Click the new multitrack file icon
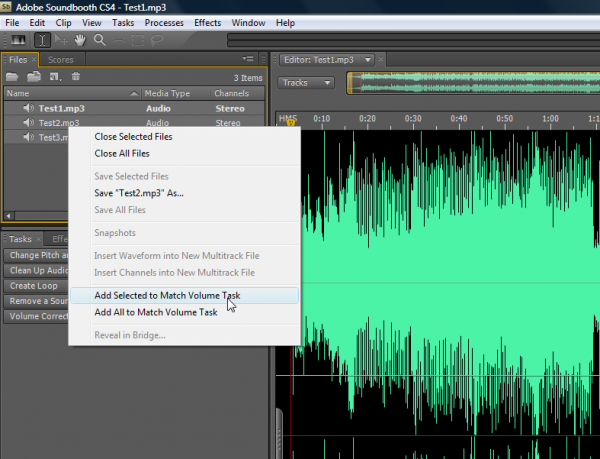Screen dimensions: 600x459 (x=55, y=77)
